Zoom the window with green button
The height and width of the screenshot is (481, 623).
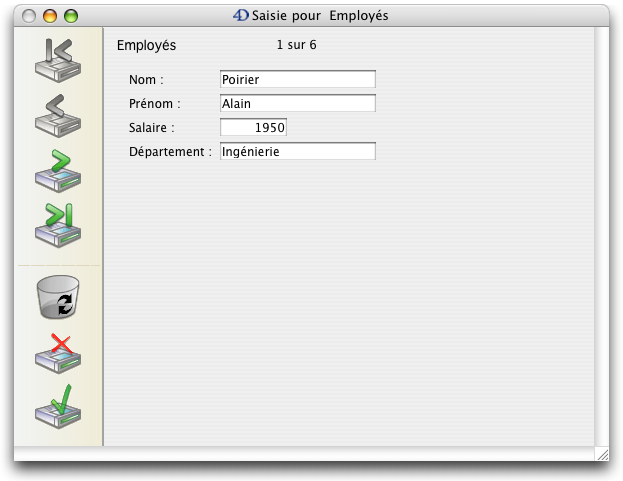71,16
